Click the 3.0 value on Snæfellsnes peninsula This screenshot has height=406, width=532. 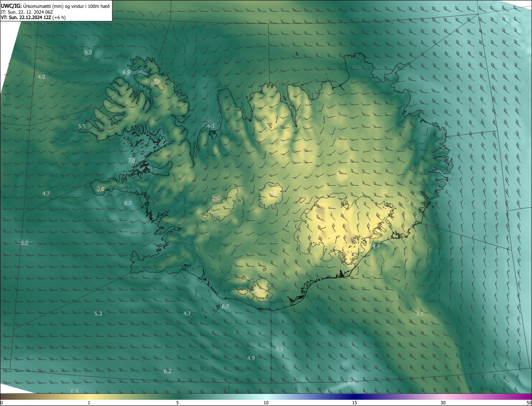coord(101,189)
